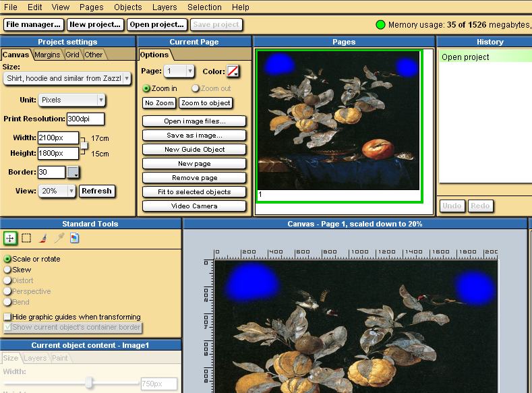Image resolution: width=532 pixels, height=393 pixels.
Task: Open the Border color swatch
Action: pyautogui.click(x=73, y=173)
